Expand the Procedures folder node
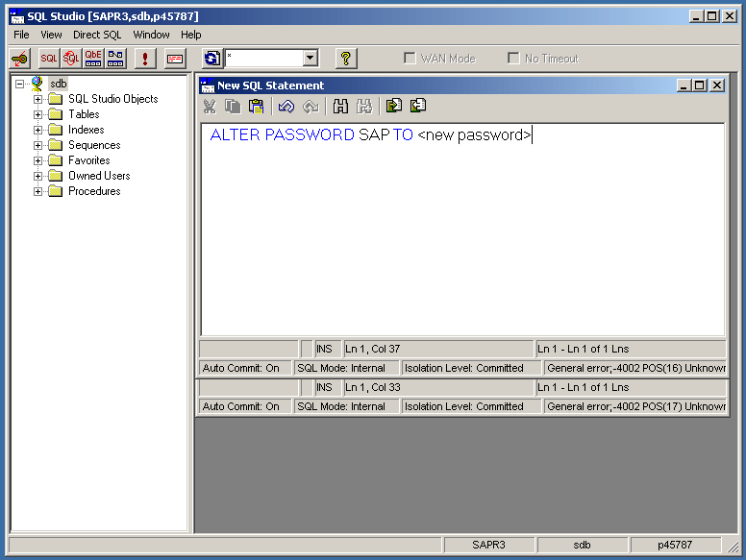Screen dimensions: 746x560 pyautogui.click(x=37, y=191)
